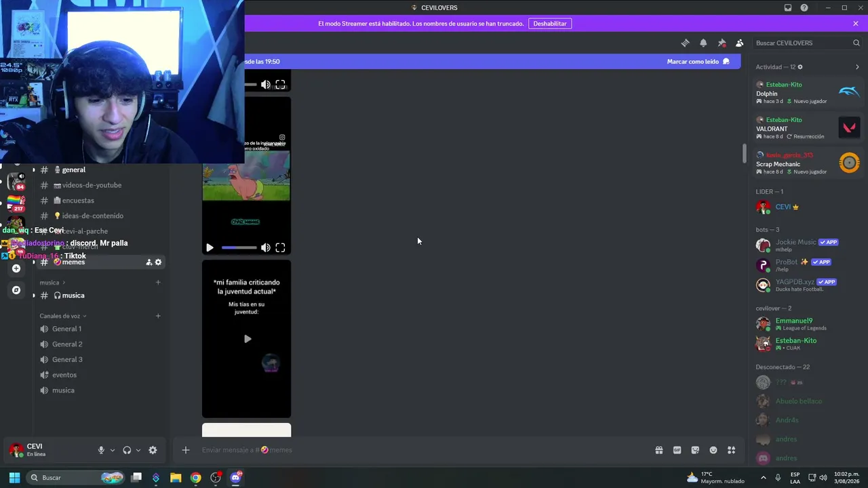
Task: Toggle the member list icon
Action: point(740,43)
